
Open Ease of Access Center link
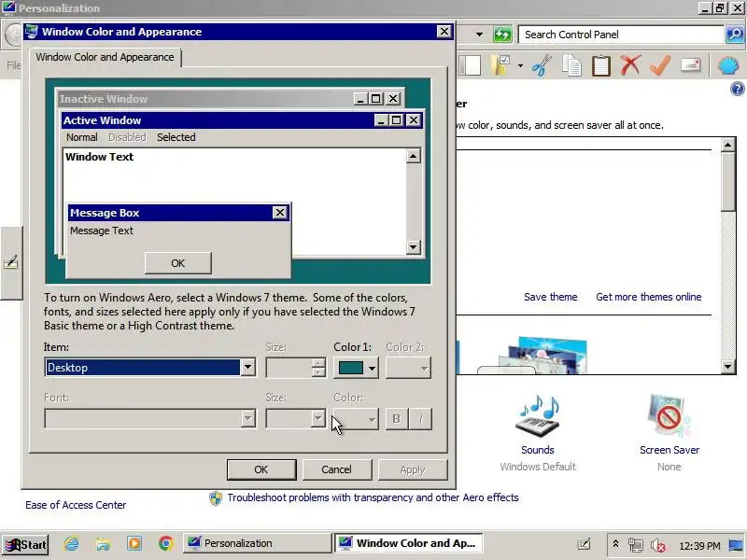pos(76,505)
